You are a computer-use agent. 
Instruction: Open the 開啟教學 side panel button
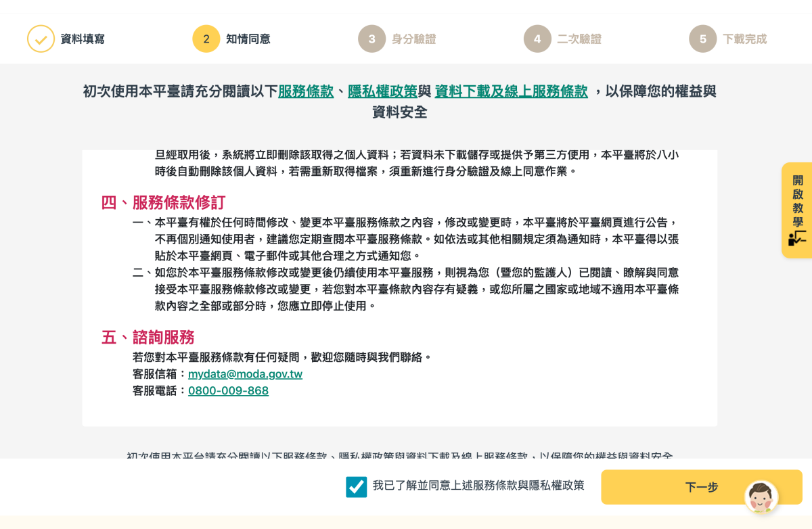click(797, 210)
